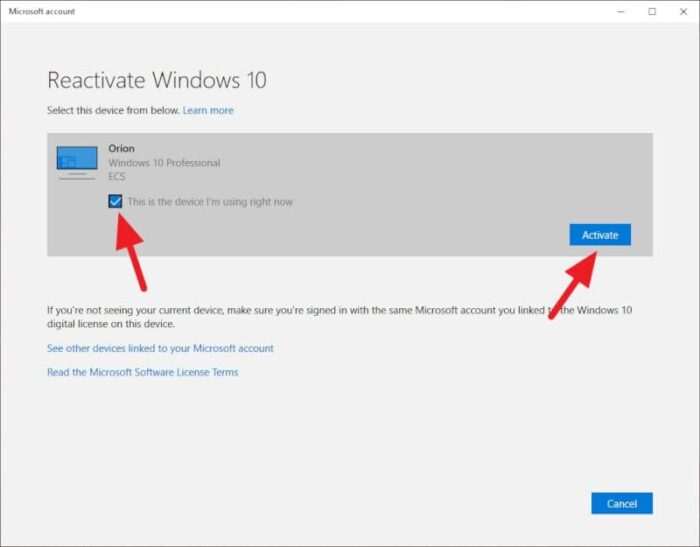Read the Microsoft Software License Terms link
The image size is (700, 547).
coord(143,372)
